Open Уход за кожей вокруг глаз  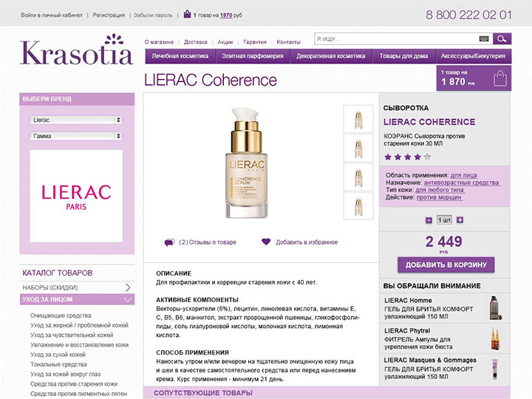pyautogui.click(x=65, y=374)
